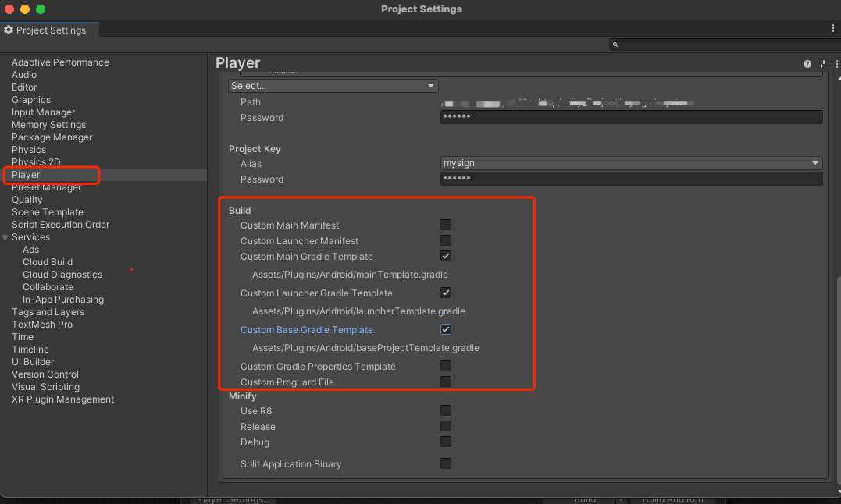The image size is (841, 504).
Task: Click the keystore Password field
Action: [x=631, y=117]
